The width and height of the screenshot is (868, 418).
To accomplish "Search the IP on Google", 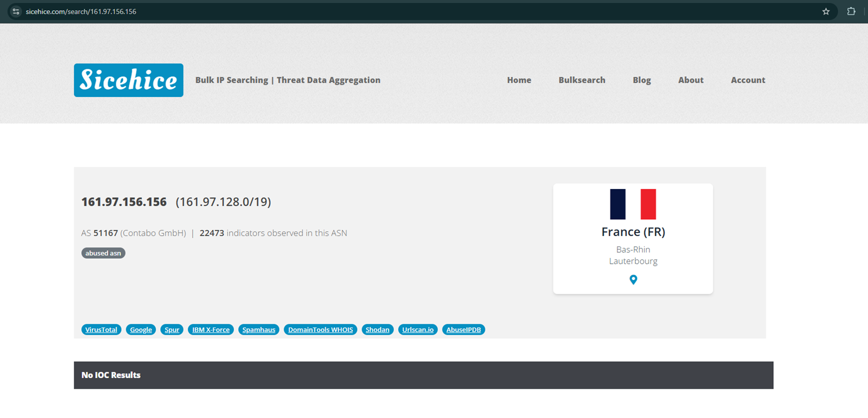I will pyautogui.click(x=141, y=330).
